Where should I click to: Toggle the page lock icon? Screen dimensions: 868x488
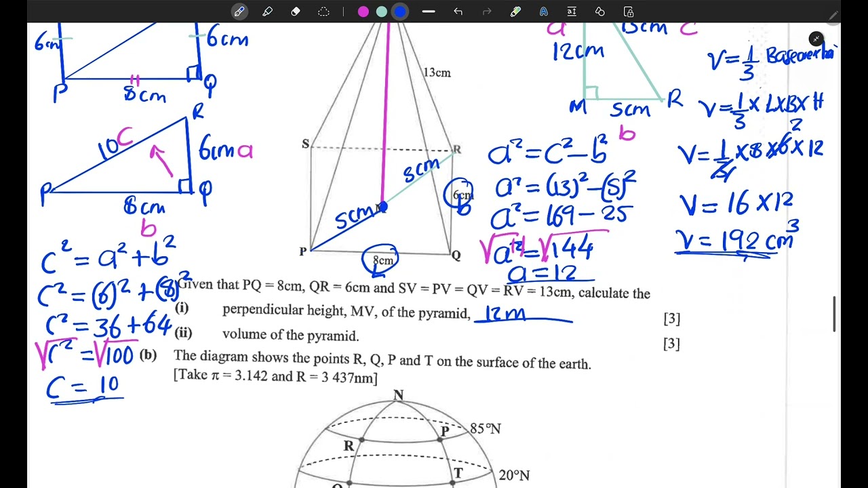pyautogui.click(x=629, y=12)
